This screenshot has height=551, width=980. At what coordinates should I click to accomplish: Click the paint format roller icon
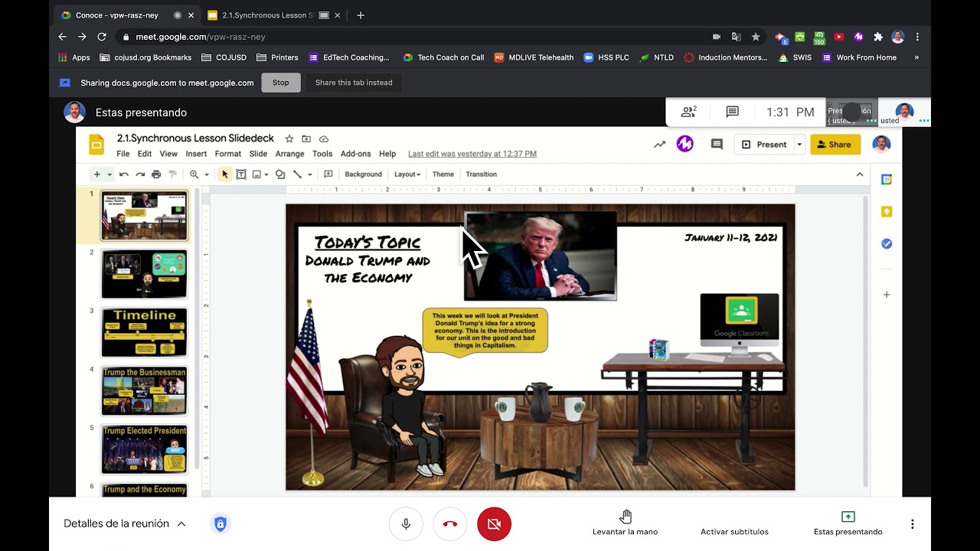tap(172, 174)
